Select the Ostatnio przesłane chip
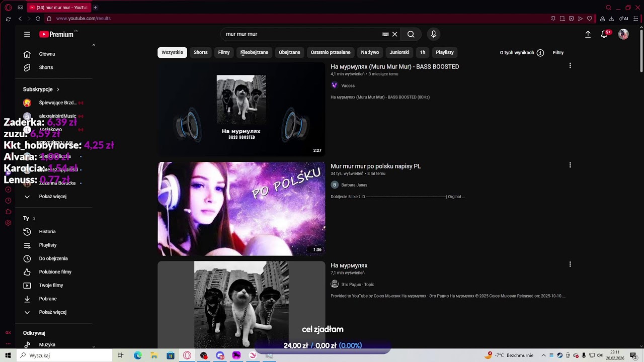The height and width of the screenshot is (362, 644). click(x=331, y=52)
